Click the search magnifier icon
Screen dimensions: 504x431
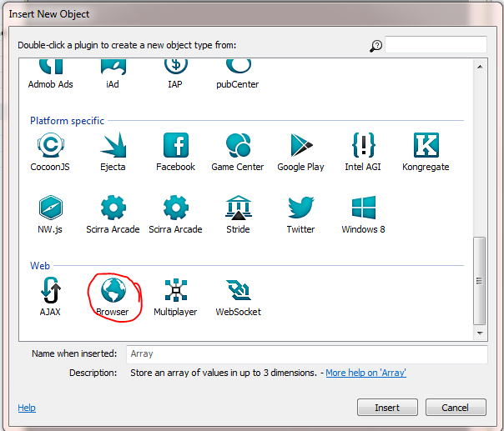pyautogui.click(x=375, y=46)
